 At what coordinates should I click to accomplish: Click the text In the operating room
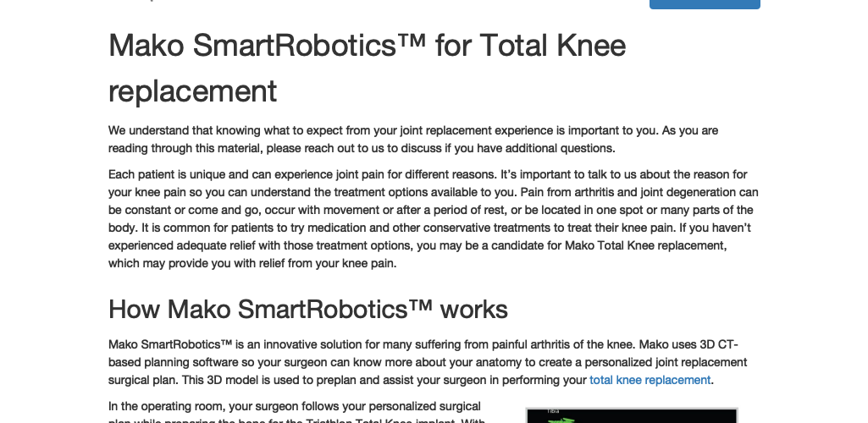166,406
